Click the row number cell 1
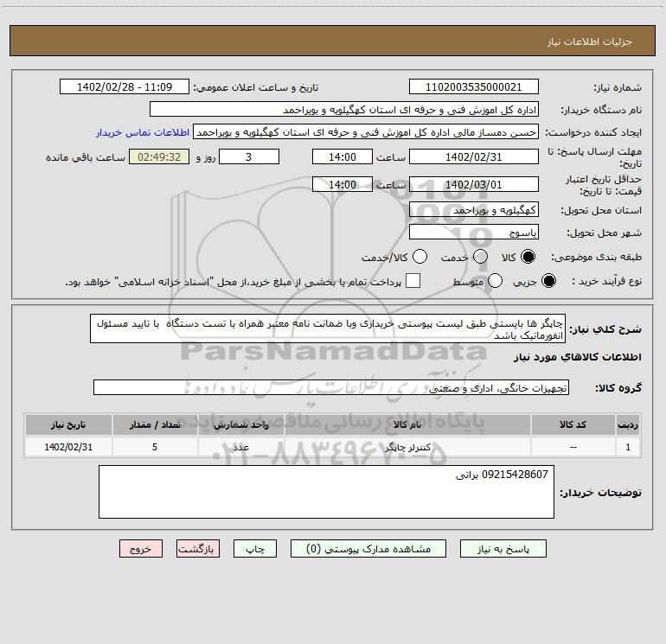666x644 pixels. point(628,447)
